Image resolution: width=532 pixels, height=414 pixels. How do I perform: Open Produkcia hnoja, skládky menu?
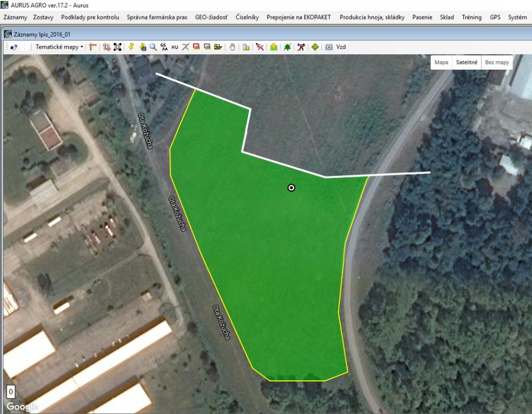[x=372, y=18]
